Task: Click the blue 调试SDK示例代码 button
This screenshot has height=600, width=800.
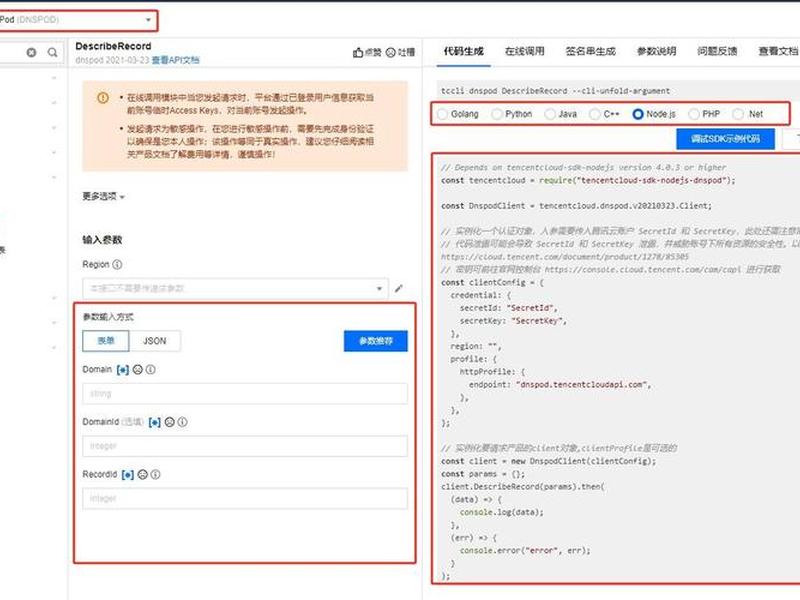Action: pyautogui.click(x=726, y=139)
